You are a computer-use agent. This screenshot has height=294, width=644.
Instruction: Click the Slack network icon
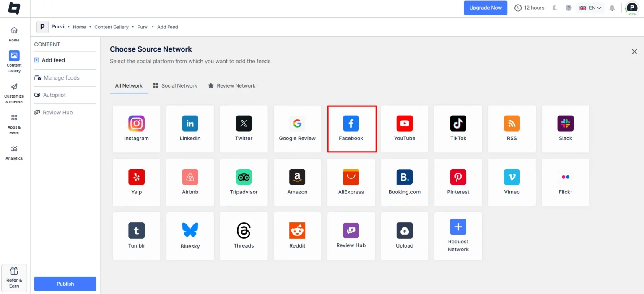[565, 124]
